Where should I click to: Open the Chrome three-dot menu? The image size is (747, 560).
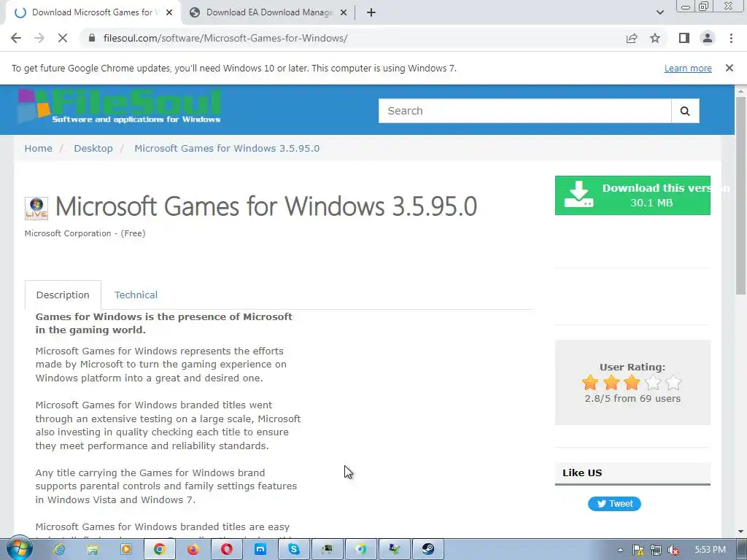731,38
